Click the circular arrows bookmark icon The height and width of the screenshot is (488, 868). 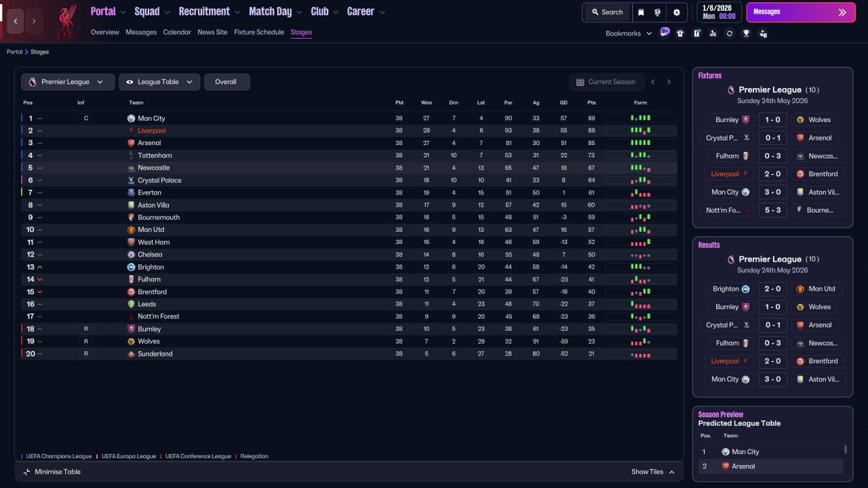[x=730, y=33]
